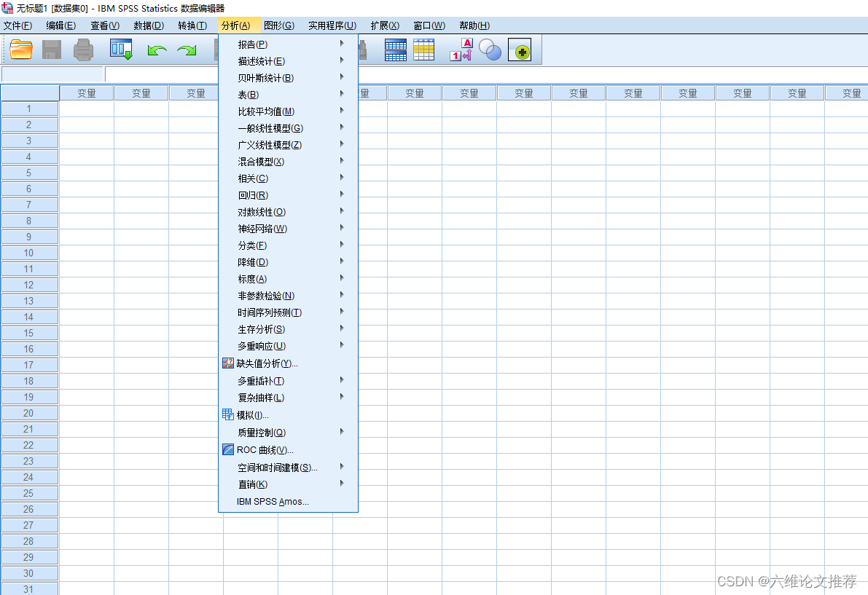Expand the 报告(P) submenu
868x595 pixels.
[289, 44]
